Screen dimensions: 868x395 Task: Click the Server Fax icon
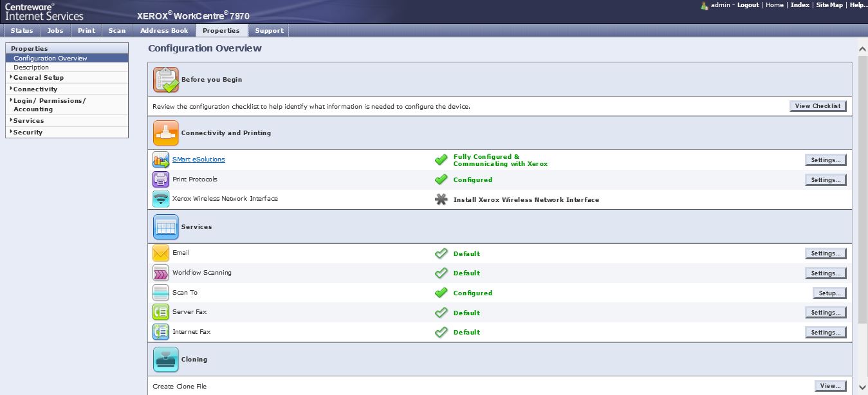(x=160, y=312)
